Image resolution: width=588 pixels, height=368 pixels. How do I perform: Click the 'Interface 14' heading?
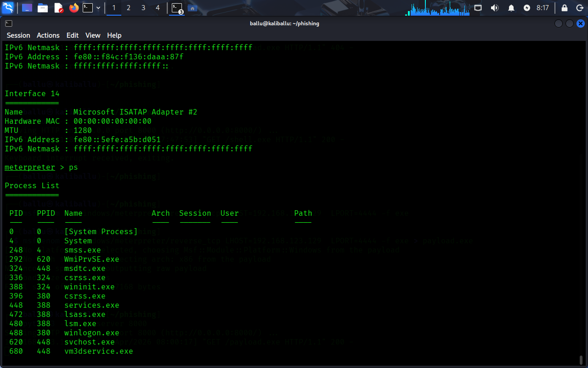[x=32, y=93]
